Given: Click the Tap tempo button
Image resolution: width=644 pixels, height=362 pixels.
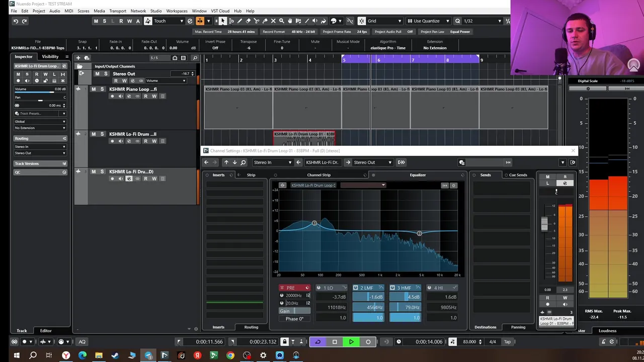Looking at the screenshot, I should (x=507, y=342).
